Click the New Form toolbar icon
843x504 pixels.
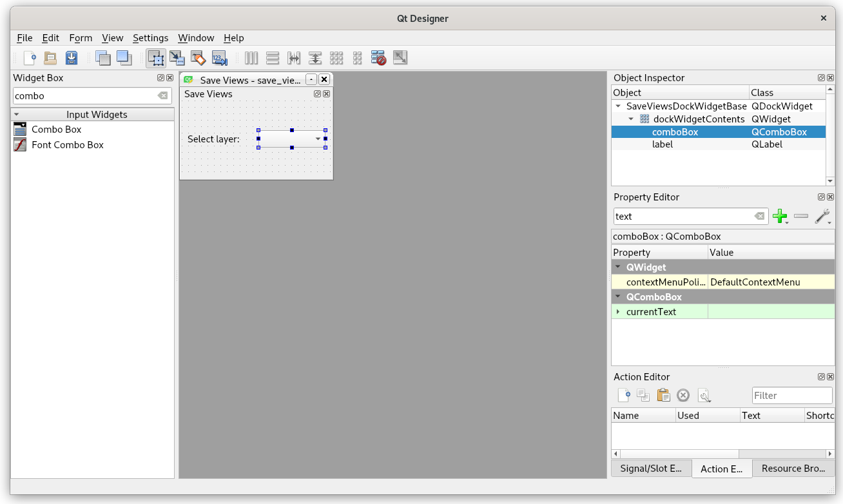point(30,58)
